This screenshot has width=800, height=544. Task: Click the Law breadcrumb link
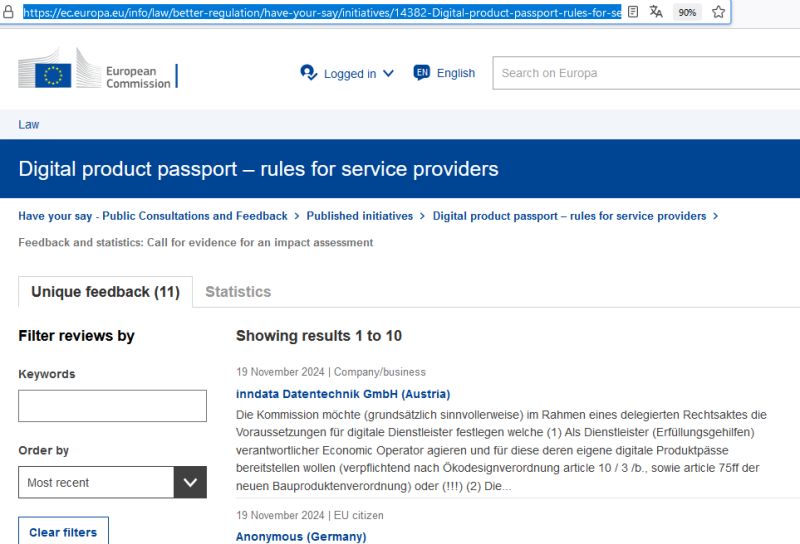[29, 125]
